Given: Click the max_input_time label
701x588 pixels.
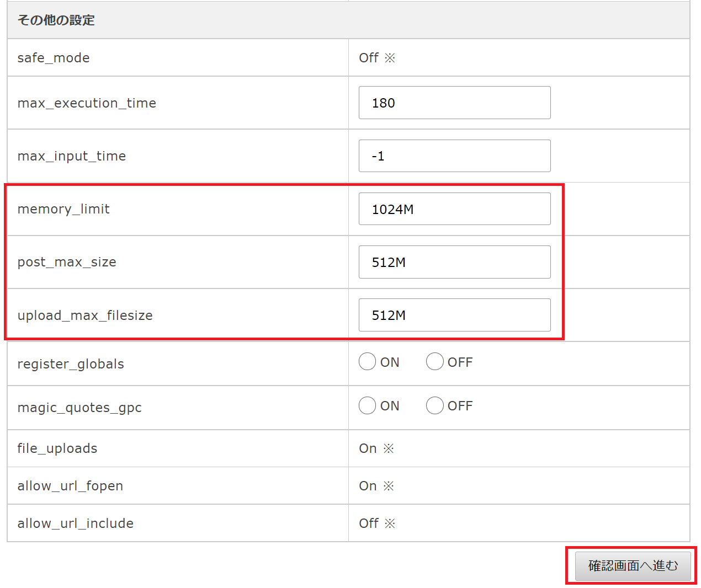Looking at the screenshot, I should [x=72, y=156].
